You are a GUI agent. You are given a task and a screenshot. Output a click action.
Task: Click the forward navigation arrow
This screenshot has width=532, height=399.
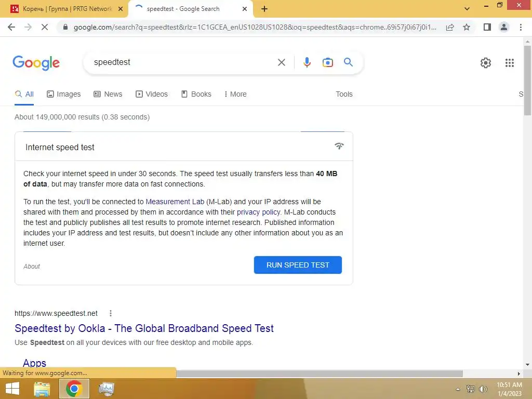(28, 27)
